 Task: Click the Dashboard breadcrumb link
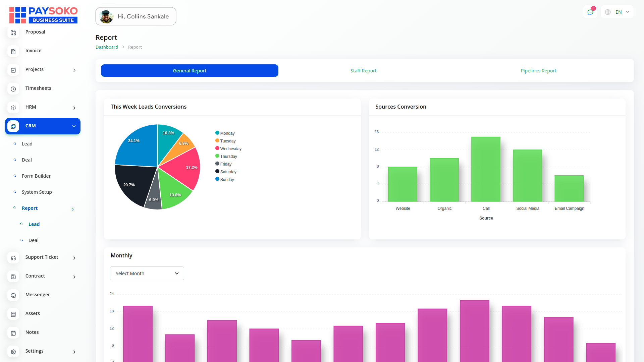pos(107,47)
